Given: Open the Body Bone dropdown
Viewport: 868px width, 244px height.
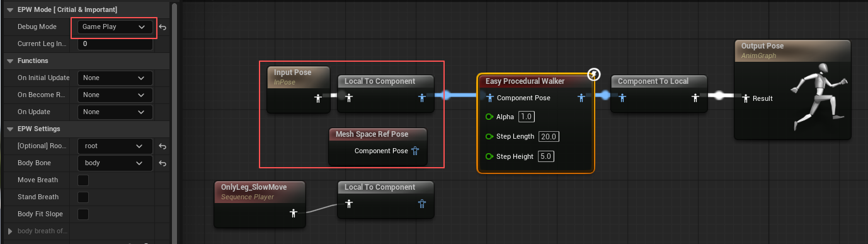Looking at the screenshot, I should (115, 163).
